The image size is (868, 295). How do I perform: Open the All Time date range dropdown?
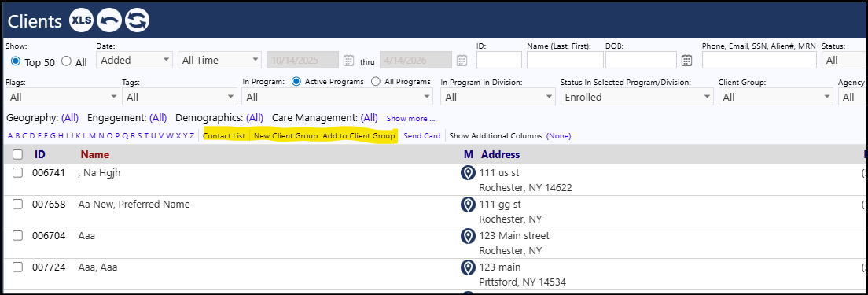click(219, 60)
